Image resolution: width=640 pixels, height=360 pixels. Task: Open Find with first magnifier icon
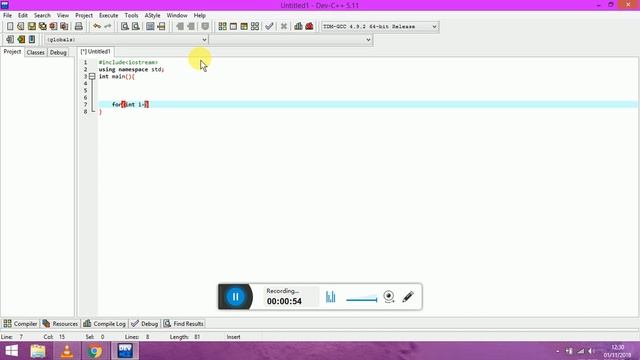tap(124, 27)
